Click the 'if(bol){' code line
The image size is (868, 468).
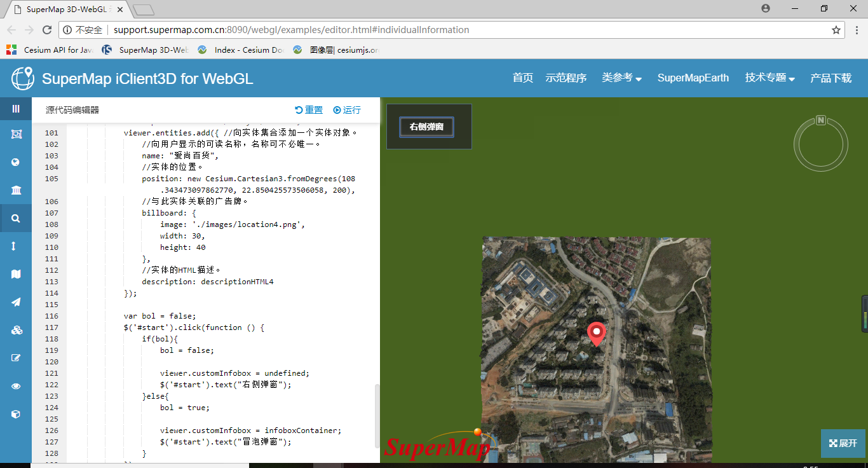click(160, 339)
